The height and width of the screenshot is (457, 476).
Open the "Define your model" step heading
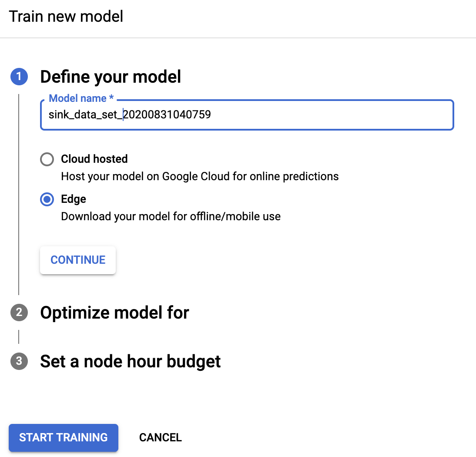[x=111, y=77]
